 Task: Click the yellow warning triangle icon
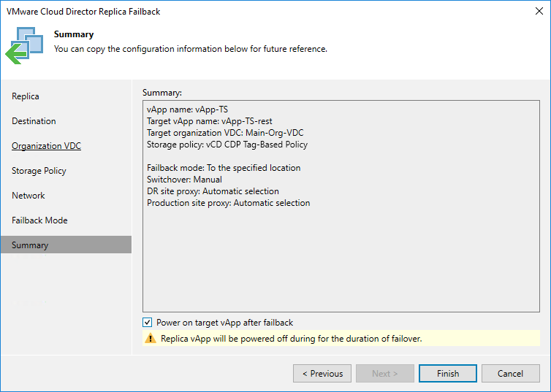click(151, 338)
